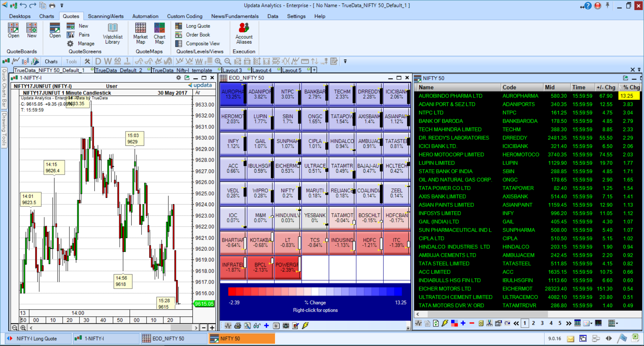Click New QuoteBoard icon
This screenshot has height=346, width=644.
tap(32, 30)
